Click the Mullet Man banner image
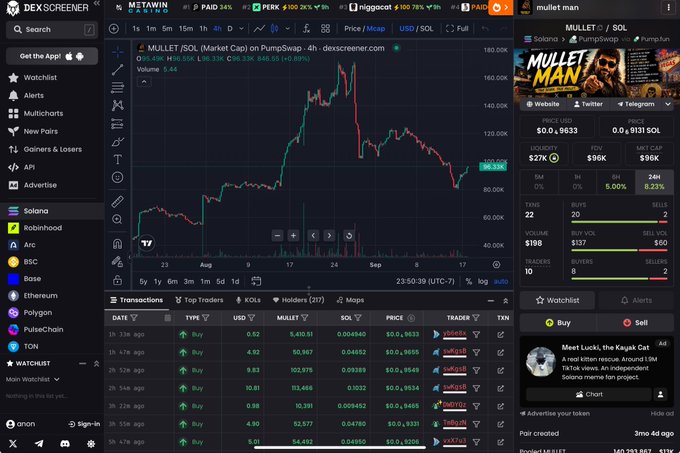The image size is (680, 453). pos(597,73)
